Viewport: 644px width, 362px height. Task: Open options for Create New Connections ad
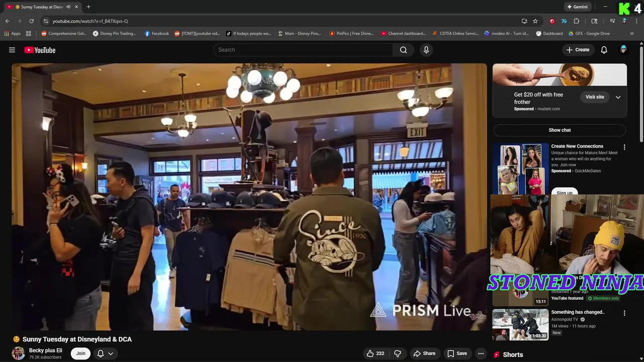(x=624, y=147)
